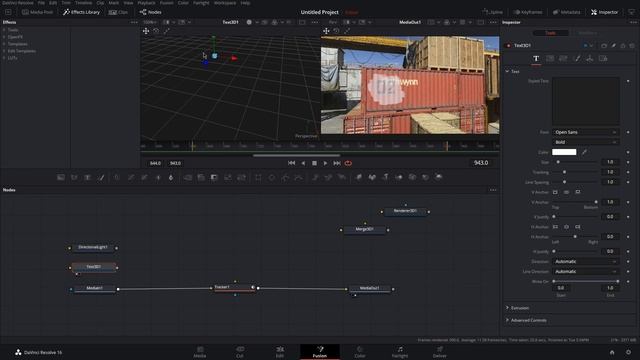Play the composition in reverse
Image resolution: width=640 pixels, height=360 pixels.
click(303, 163)
